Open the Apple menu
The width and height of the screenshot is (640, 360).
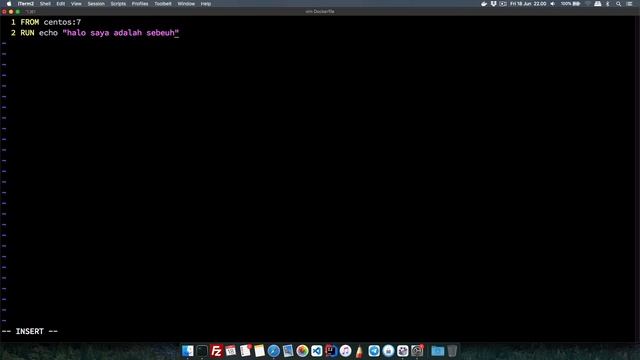pos(9,4)
